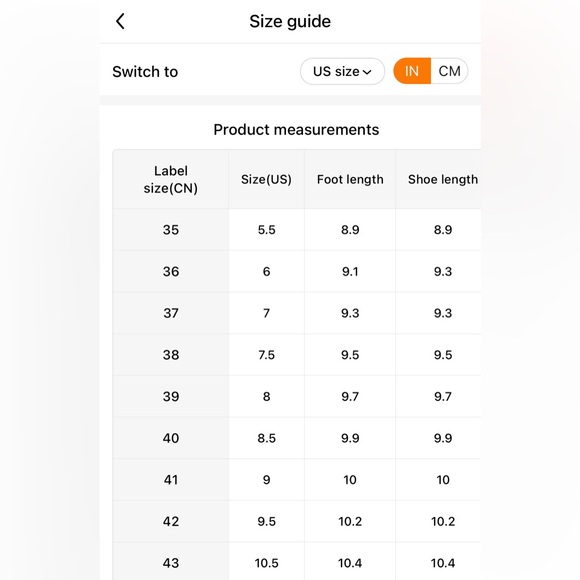This screenshot has width=580, height=580.
Task: Open the US size dropdown
Action: click(x=342, y=71)
